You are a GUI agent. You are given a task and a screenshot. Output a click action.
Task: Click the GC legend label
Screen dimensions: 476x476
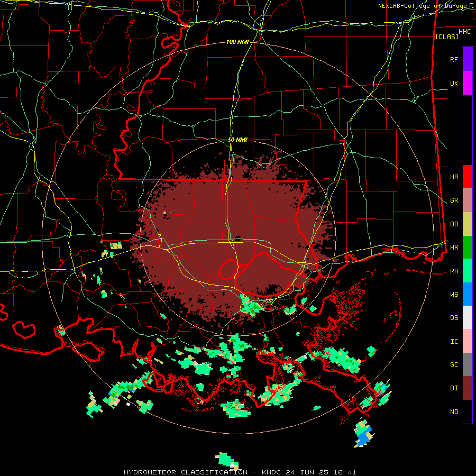coord(454,365)
